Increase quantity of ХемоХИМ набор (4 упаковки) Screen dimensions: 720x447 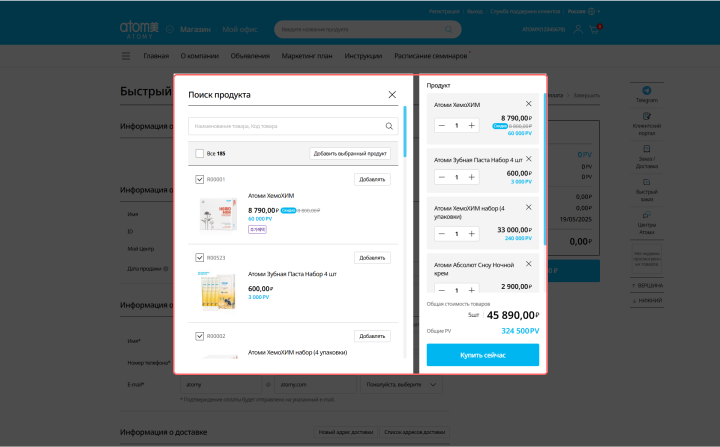click(x=472, y=234)
